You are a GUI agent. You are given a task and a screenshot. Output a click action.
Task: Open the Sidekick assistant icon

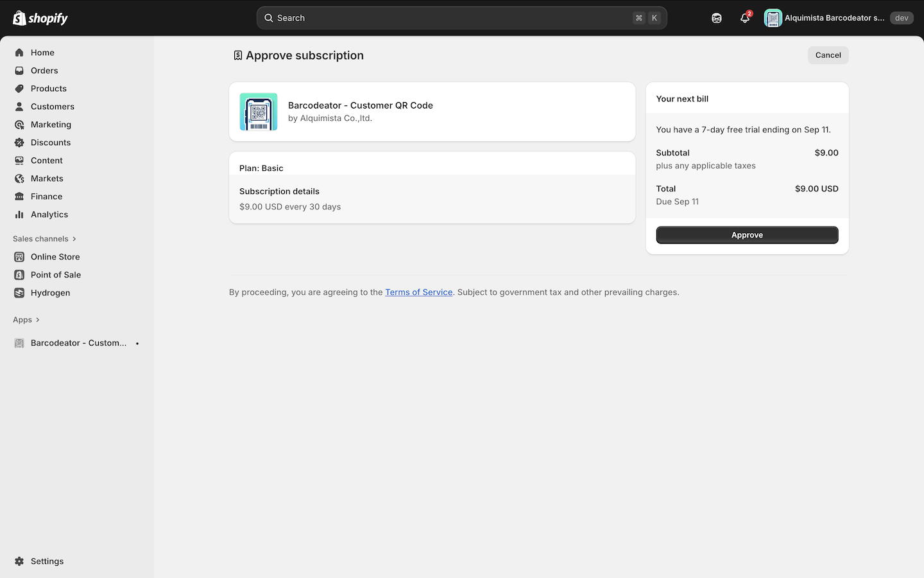[717, 18]
